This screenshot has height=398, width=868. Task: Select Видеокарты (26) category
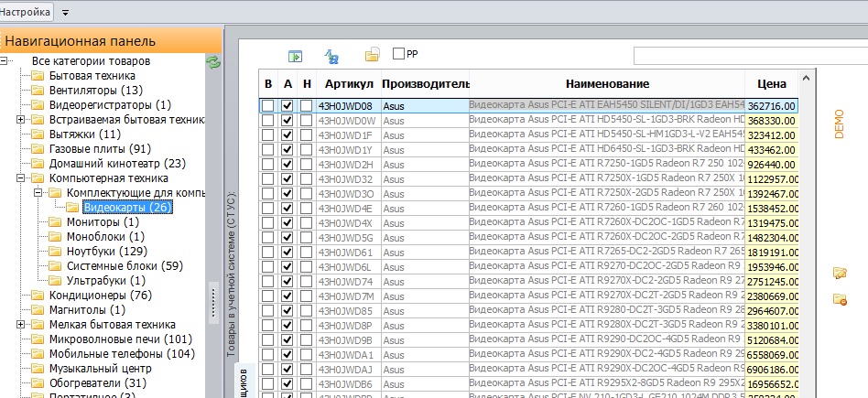coord(127,207)
